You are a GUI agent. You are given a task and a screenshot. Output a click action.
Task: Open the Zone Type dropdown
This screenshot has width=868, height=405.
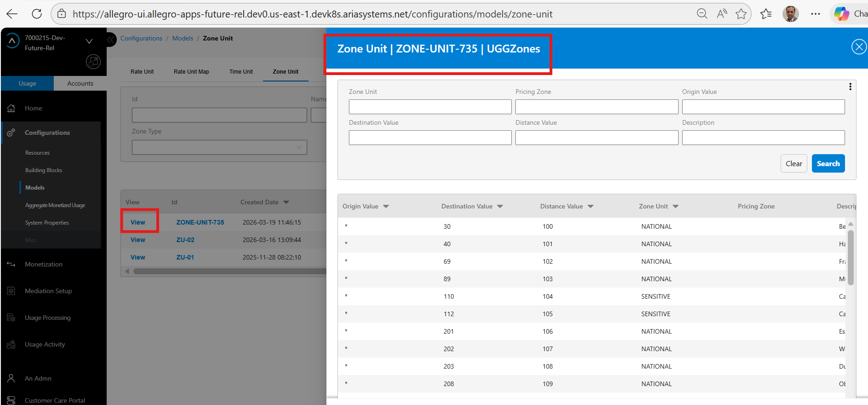219,147
